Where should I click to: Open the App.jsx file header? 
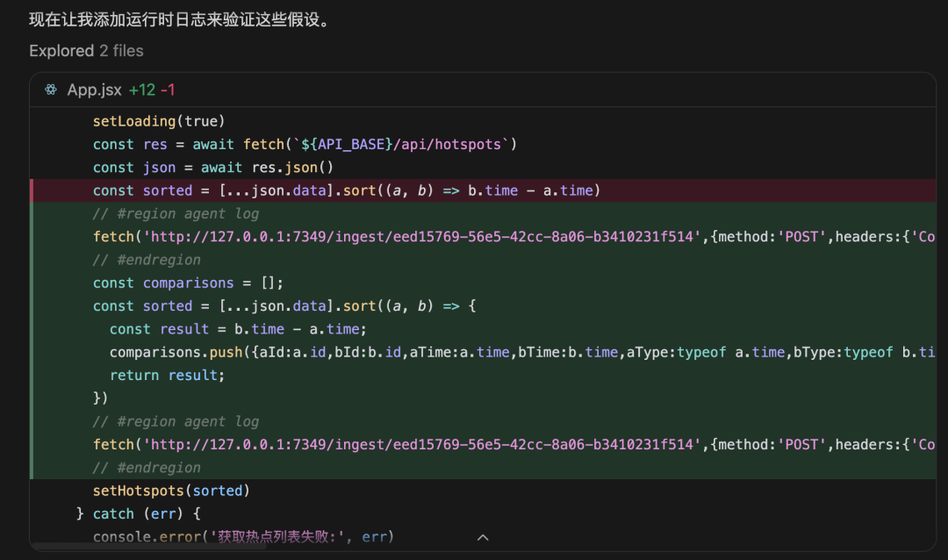(x=483, y=90)
